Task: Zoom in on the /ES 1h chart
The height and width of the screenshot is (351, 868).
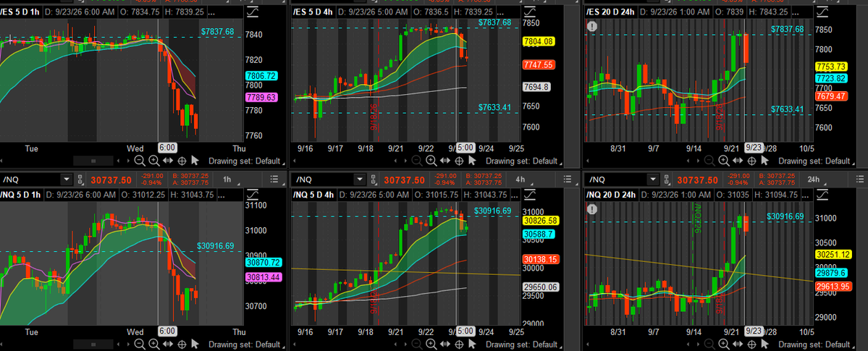Action: 153,161
